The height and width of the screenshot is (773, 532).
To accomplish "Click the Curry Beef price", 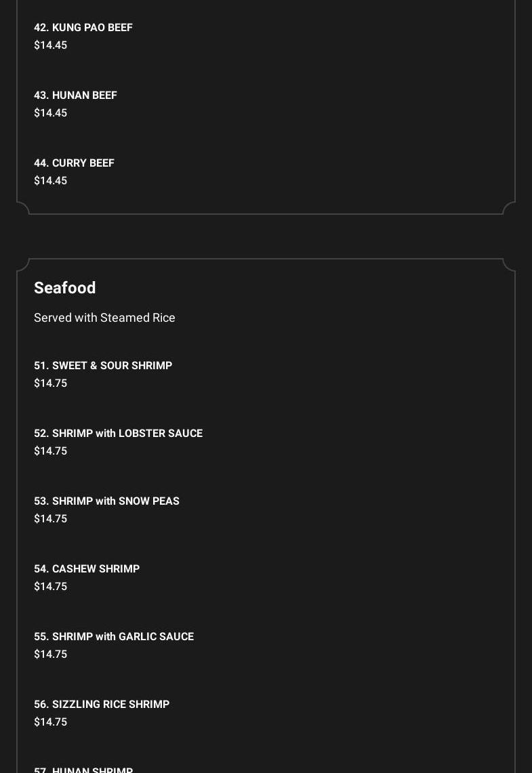I will [x=51, y=181].
